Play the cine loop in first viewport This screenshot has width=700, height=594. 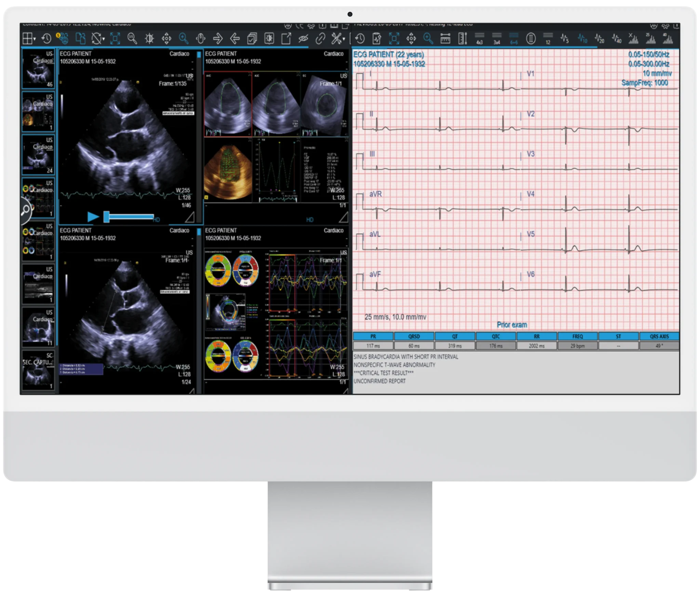click(93, 217)
